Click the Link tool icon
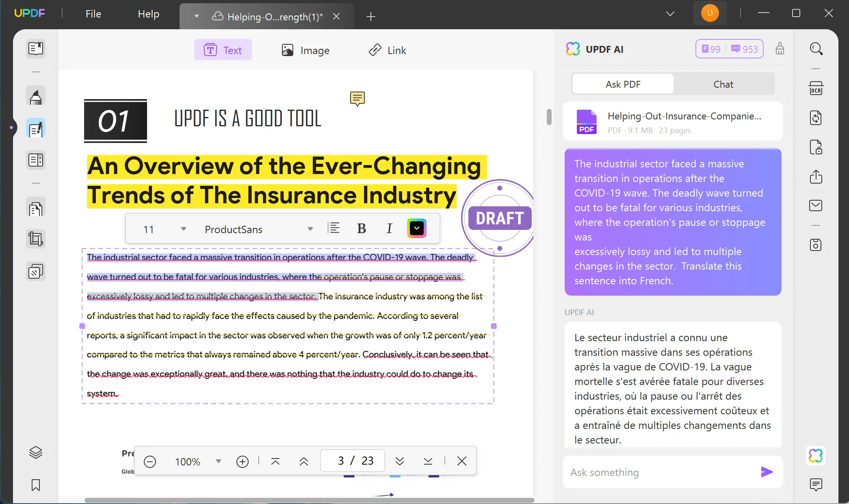 point(374,50)
